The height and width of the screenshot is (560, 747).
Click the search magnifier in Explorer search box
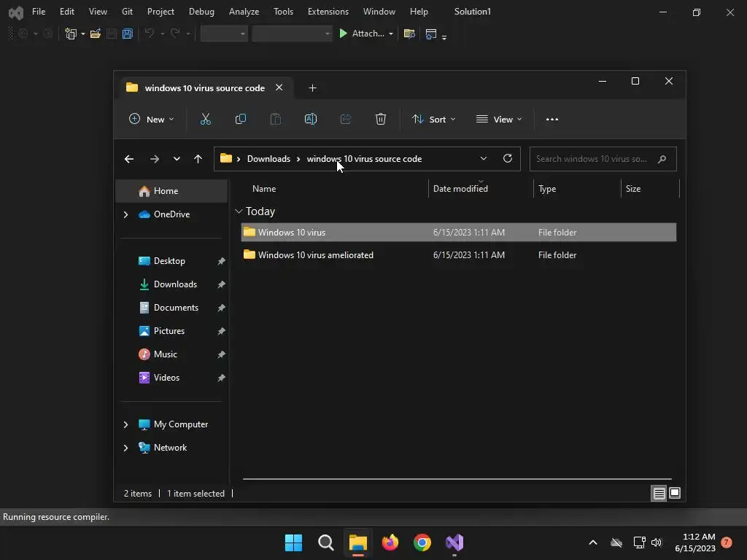point(662,159)
